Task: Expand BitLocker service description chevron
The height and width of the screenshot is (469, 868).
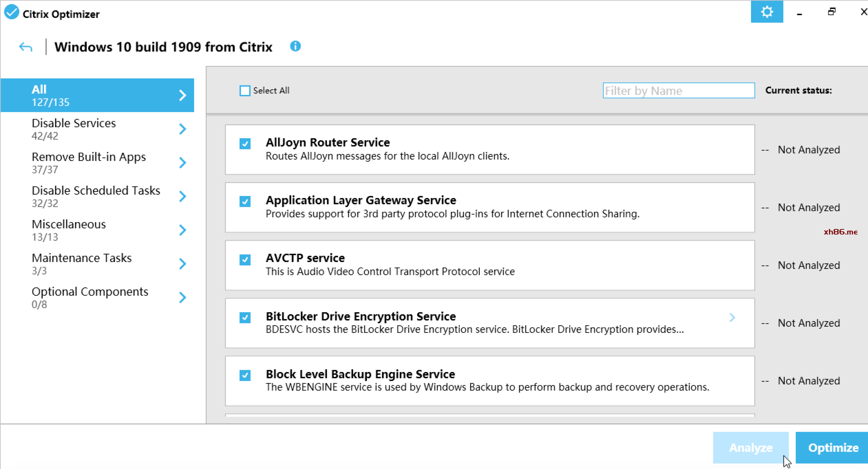Action: tap(732, 317)
